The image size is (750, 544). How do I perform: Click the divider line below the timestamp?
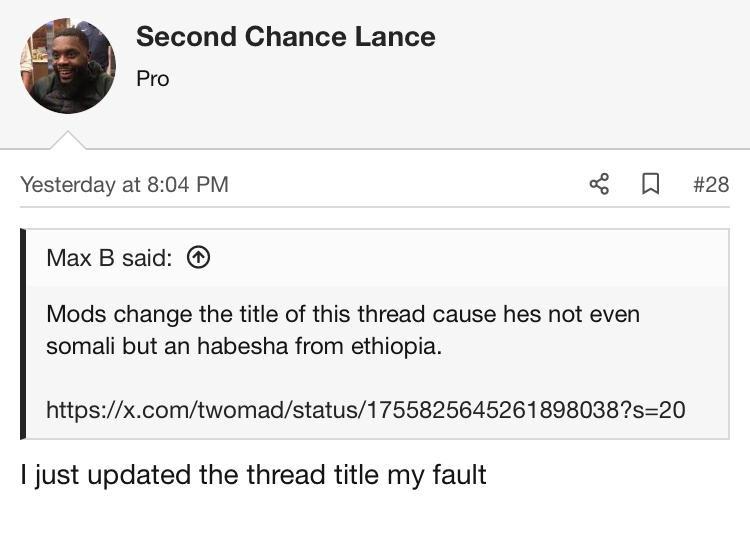point(375,207)
